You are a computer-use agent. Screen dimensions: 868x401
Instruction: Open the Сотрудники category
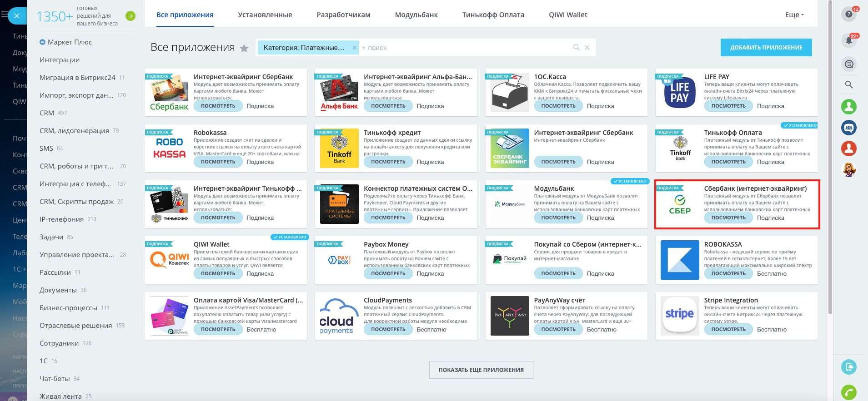(59, 343)
